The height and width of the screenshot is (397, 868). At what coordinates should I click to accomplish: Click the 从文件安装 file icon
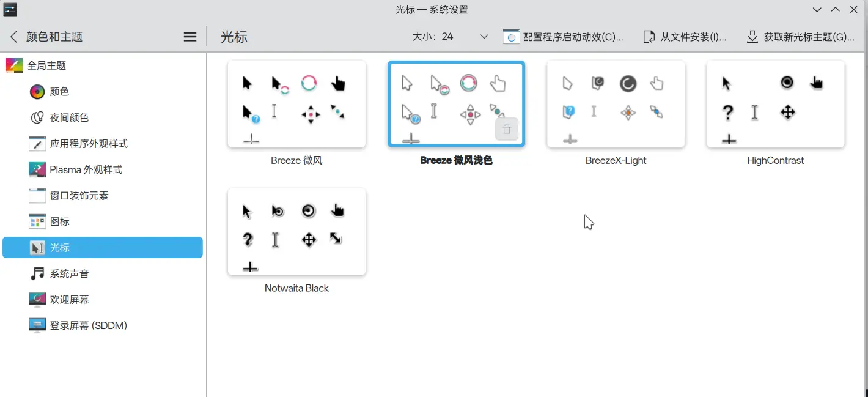pos(649,37)
